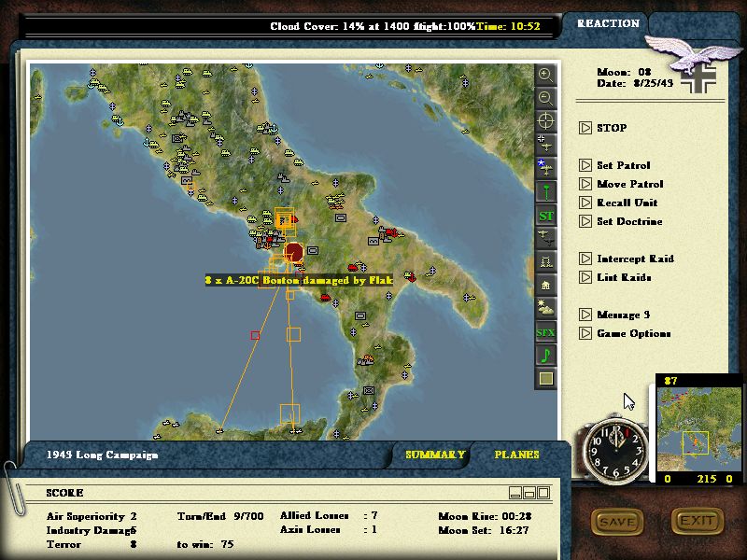Show weather with sun and cloud icon
The width and height of the screenshot is (747, 560).
click(x=545, y=309)
